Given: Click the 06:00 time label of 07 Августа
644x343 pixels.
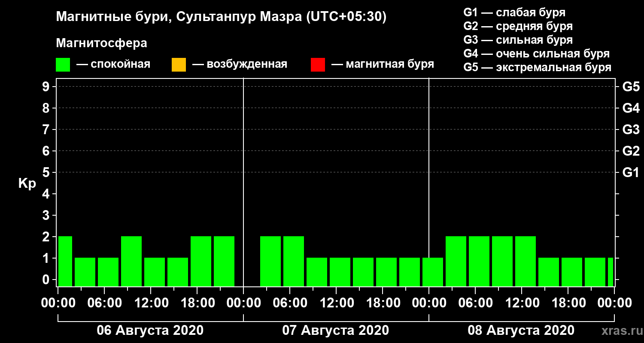Looking at the screenshot, I should tap(290, 303).
